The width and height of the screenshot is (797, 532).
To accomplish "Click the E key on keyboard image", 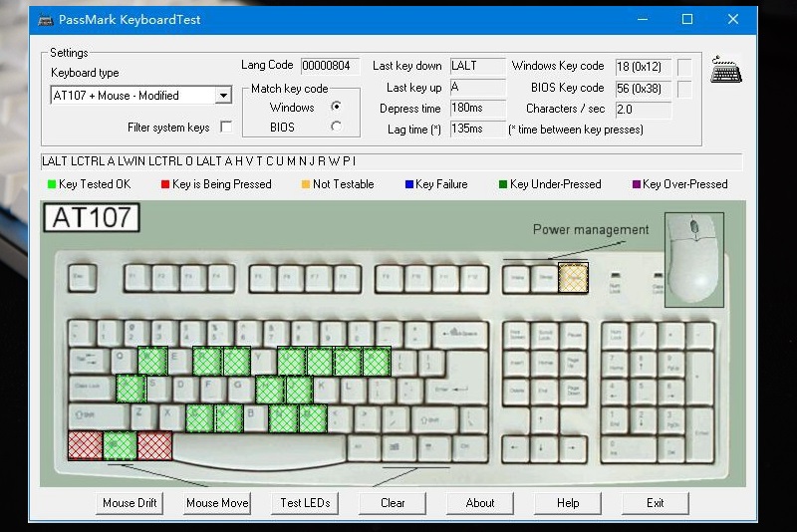I will tap(180, 361).
